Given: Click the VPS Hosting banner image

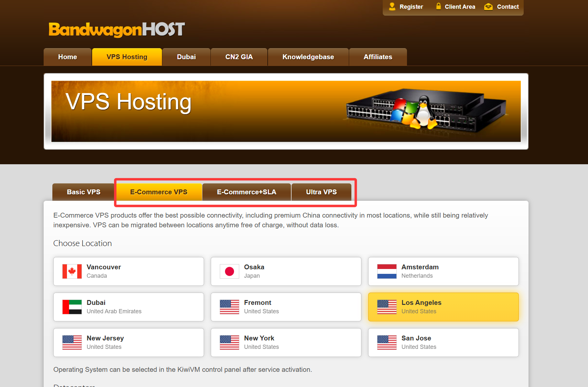Looking at the screenshot, I should click(286, 111).
